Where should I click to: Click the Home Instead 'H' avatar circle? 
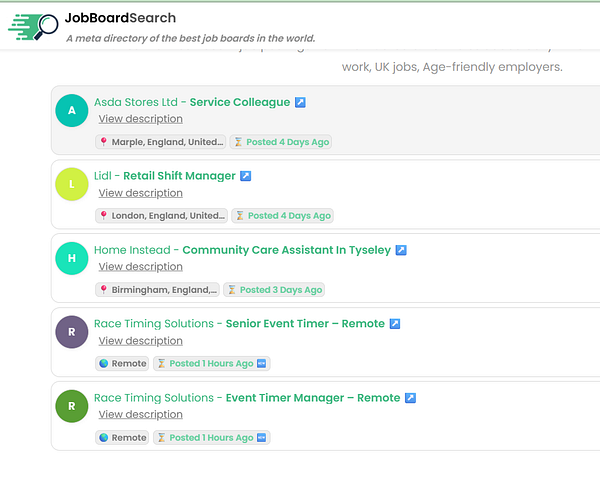click(72, 258)
